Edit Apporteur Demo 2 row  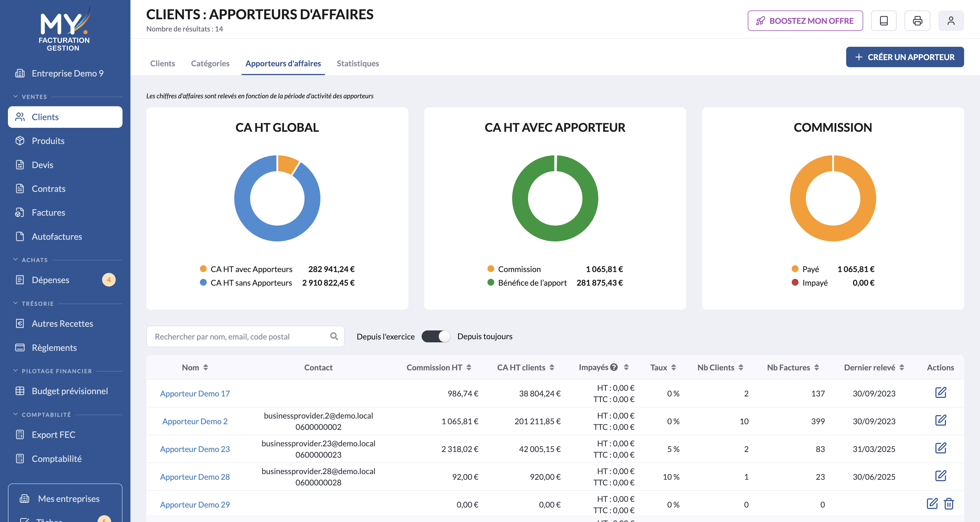click(x=940, y=420)
